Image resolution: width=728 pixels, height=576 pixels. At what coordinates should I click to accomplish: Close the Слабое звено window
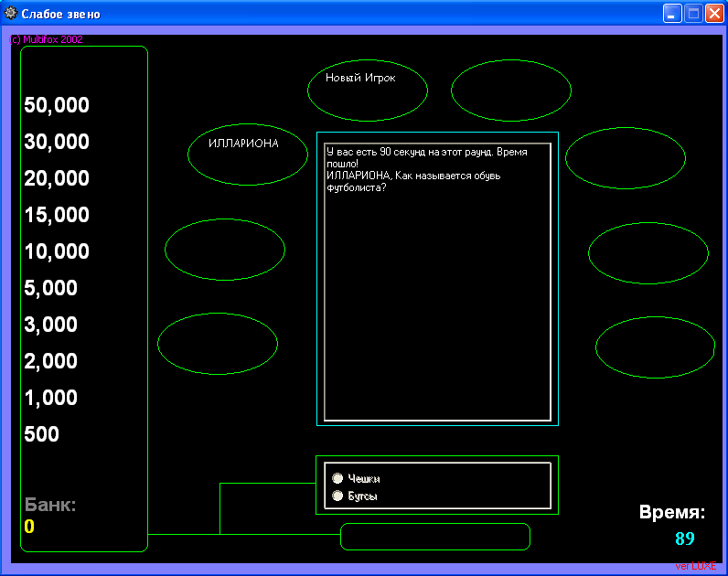coord(714,14)
